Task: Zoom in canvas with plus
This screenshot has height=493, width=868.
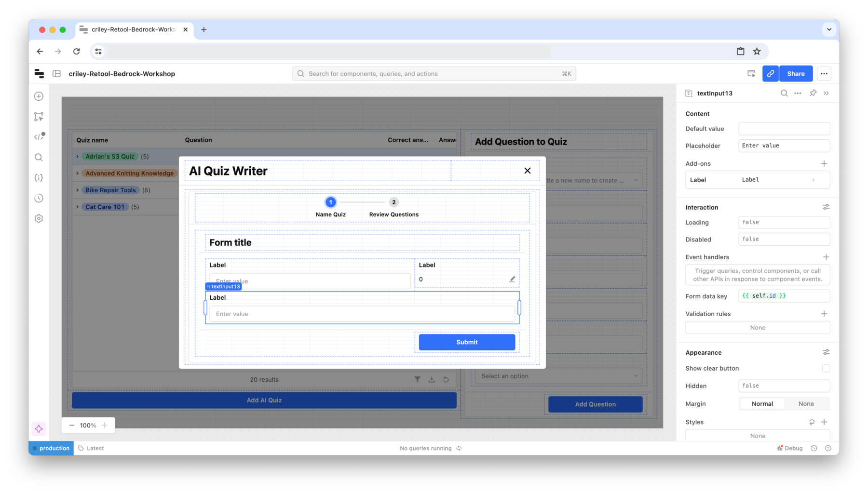Action: coord(105,426)
